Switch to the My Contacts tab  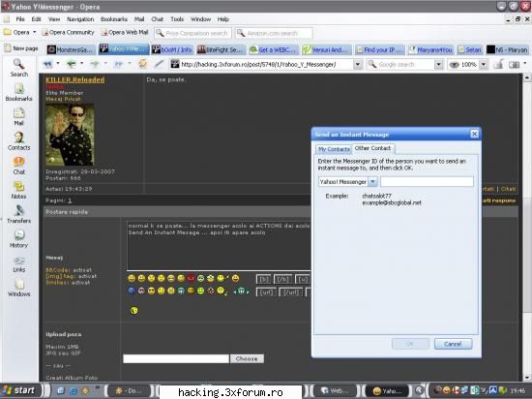(x=334, y=149)
